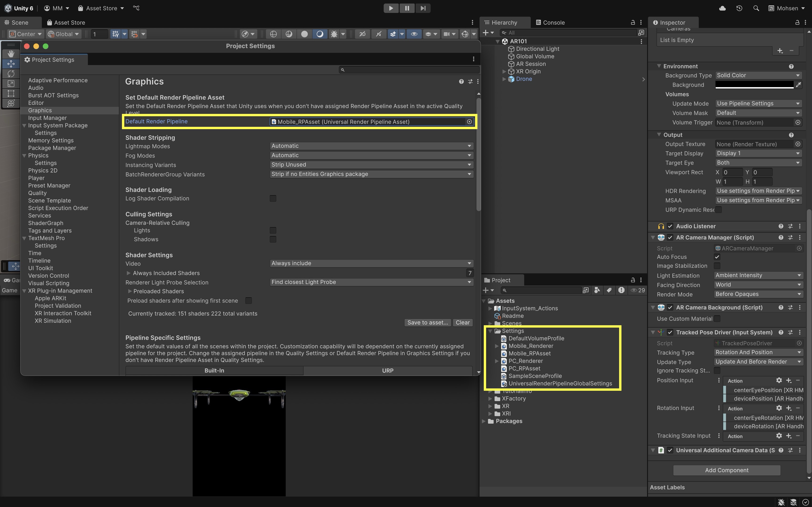The height and width of the screenshot is (507, 812).
Task: Toggle Use Custom Material checkbox
Action: tap(717, 319)
